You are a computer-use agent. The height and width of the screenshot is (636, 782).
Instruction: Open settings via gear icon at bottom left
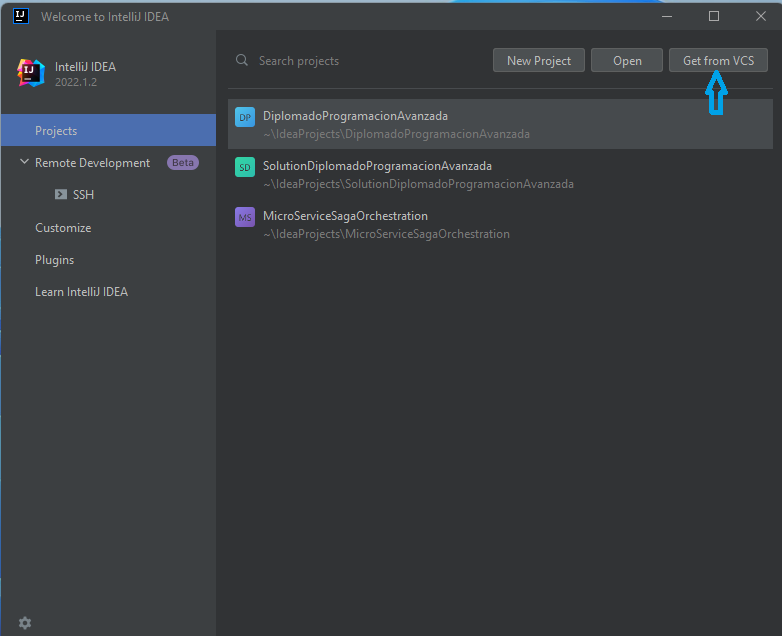(x=24, y=623)
